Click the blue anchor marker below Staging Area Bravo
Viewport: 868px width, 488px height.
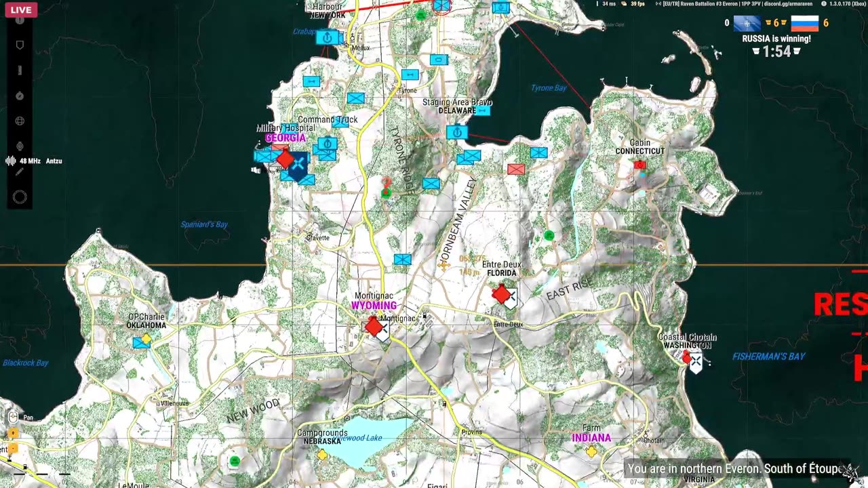(457, 132)
